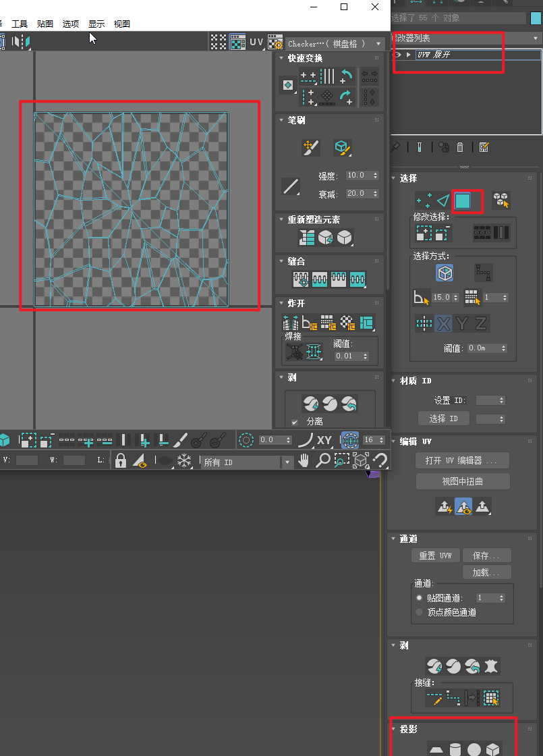Collapse the 材质 ID rollout
This screenshot has width=543, height=756.
click(393, 381)
